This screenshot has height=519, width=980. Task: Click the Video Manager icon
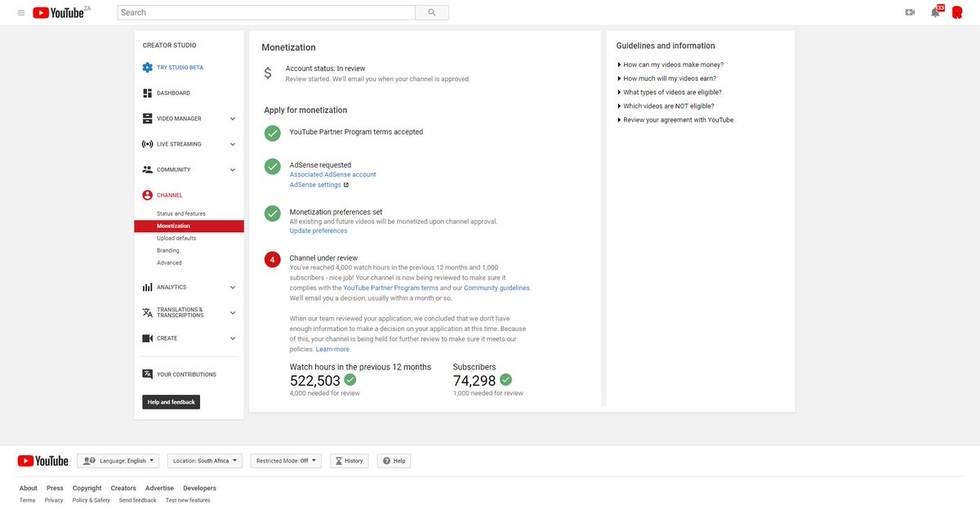coord(147,119)
